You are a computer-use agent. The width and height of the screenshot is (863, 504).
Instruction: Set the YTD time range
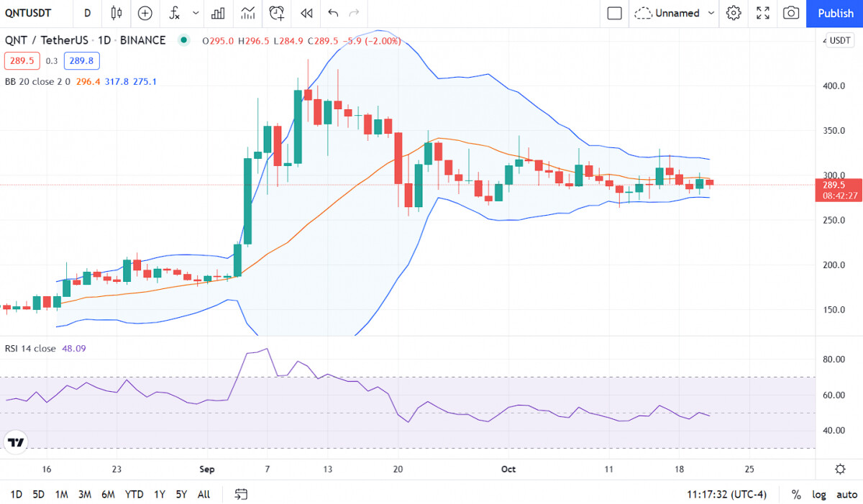click(x=134, y=495)
